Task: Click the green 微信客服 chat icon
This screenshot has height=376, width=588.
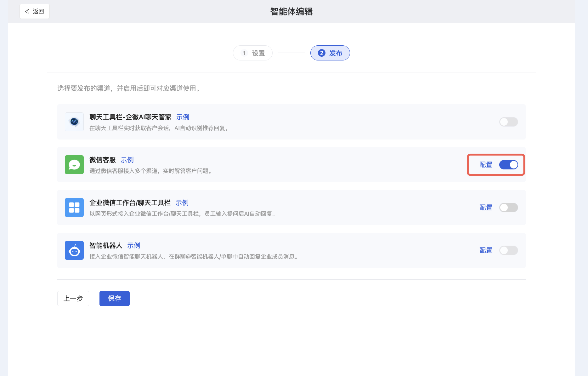Action: point(74,165)
